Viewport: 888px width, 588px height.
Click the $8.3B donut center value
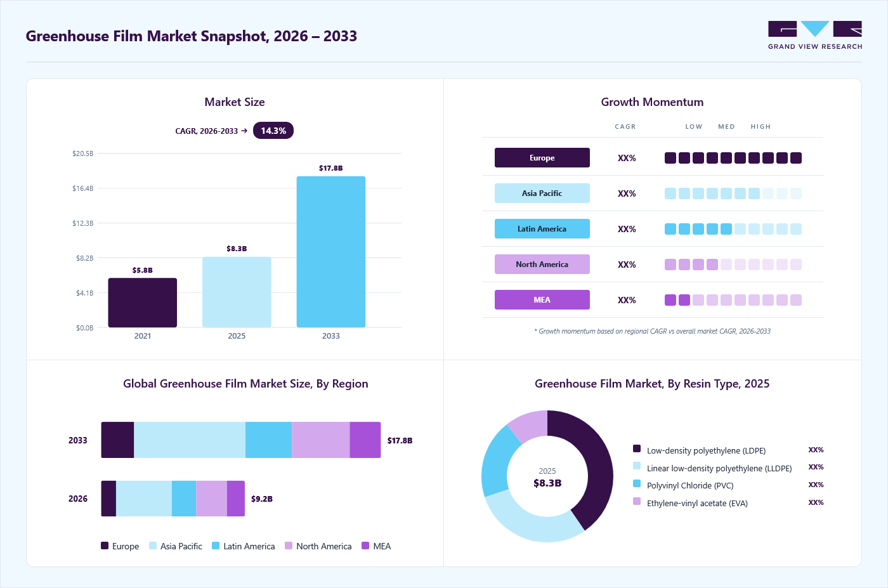[547, 483]
